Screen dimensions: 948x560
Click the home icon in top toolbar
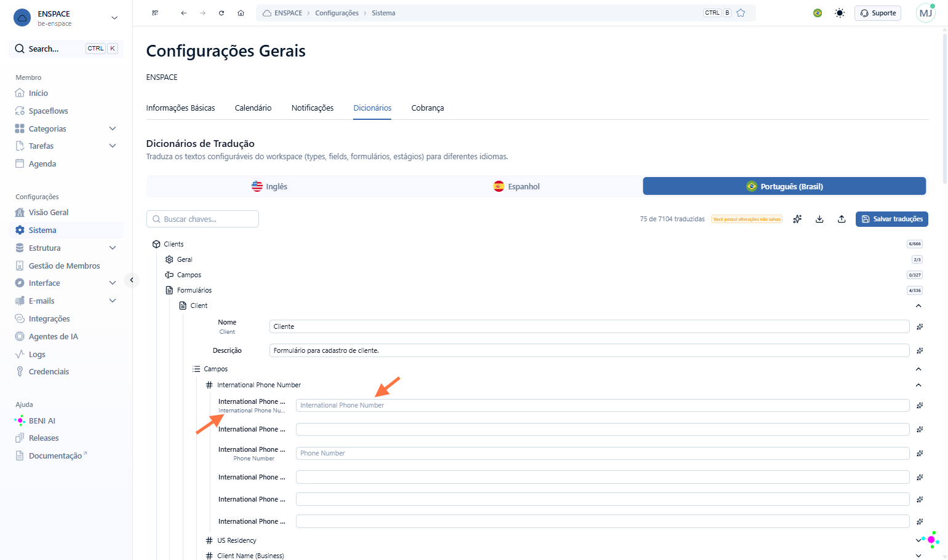241,13
